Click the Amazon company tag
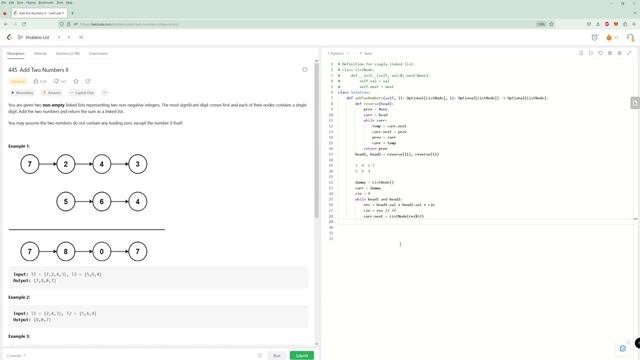This screenshot has height=360, width=640. (x=52, y=93)
